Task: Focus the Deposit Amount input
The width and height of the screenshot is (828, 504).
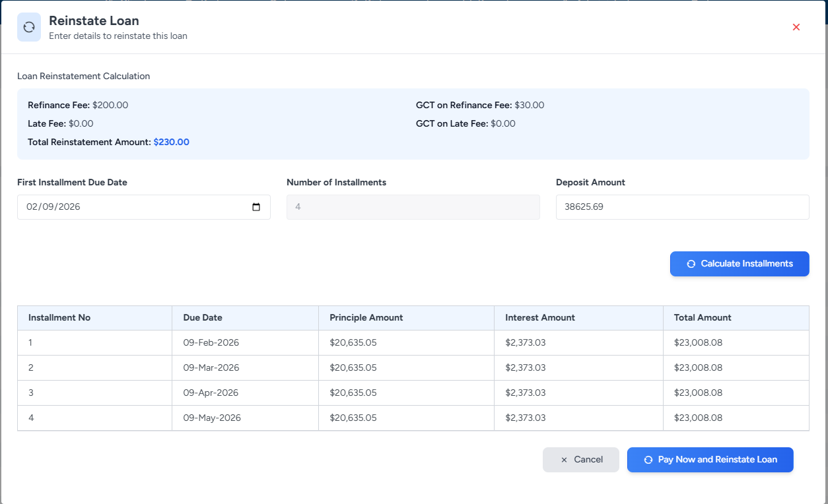Action: pyautogui.click(x=682, y=207)
